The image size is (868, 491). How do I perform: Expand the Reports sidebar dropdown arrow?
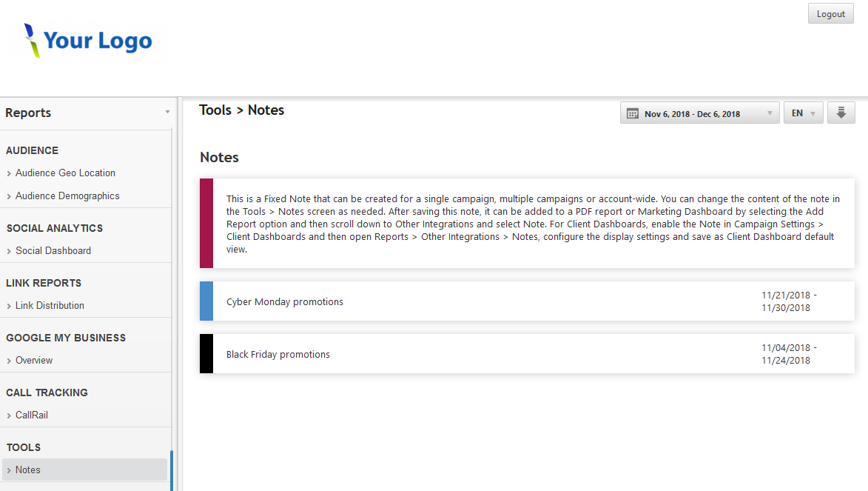tap(167, 113)
